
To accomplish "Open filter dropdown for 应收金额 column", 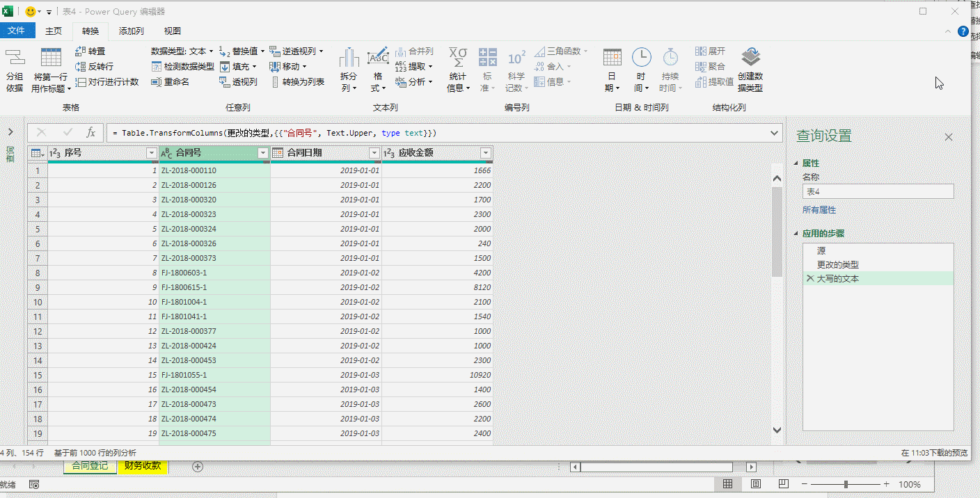I will (x=486, y=153).
